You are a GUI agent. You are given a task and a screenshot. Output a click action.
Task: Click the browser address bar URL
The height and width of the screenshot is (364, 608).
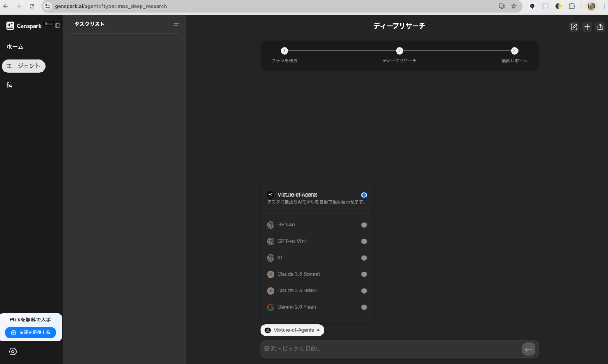pos(111,6)
